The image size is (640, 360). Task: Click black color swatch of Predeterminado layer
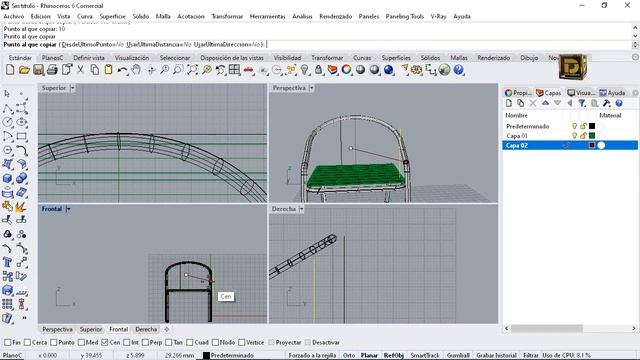pyautogui.click(x=592, y=126)
